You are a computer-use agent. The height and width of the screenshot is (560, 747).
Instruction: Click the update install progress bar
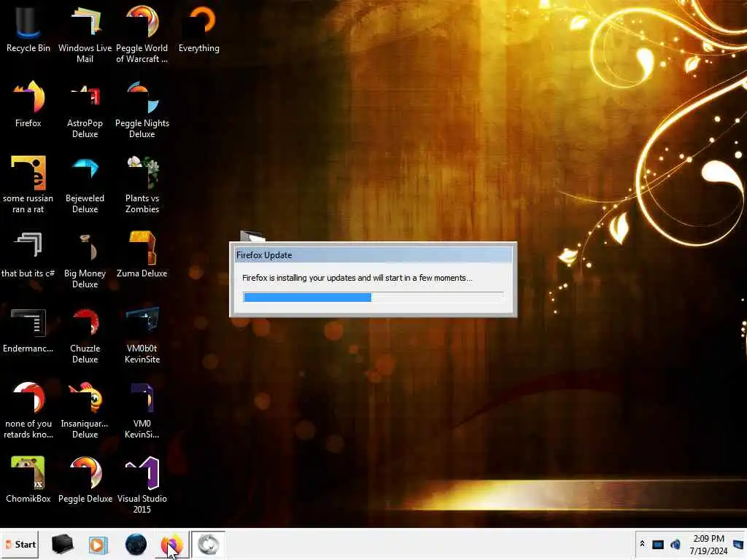pos(373,297)
